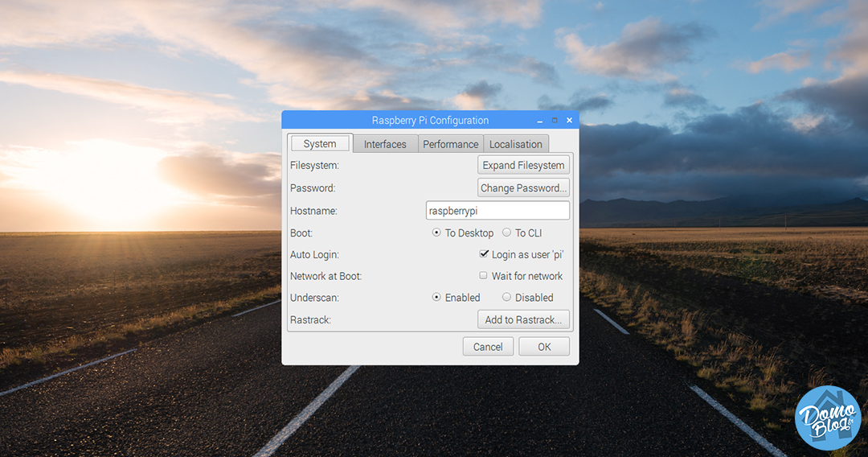Click the Domo Blog logo
This screenshot has height=457, width=868.
[827, 418]
